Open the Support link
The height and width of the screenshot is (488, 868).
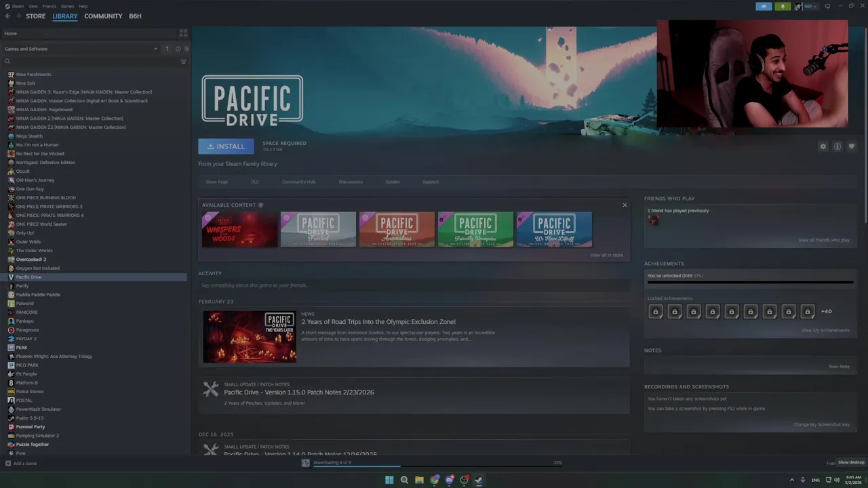431,182
